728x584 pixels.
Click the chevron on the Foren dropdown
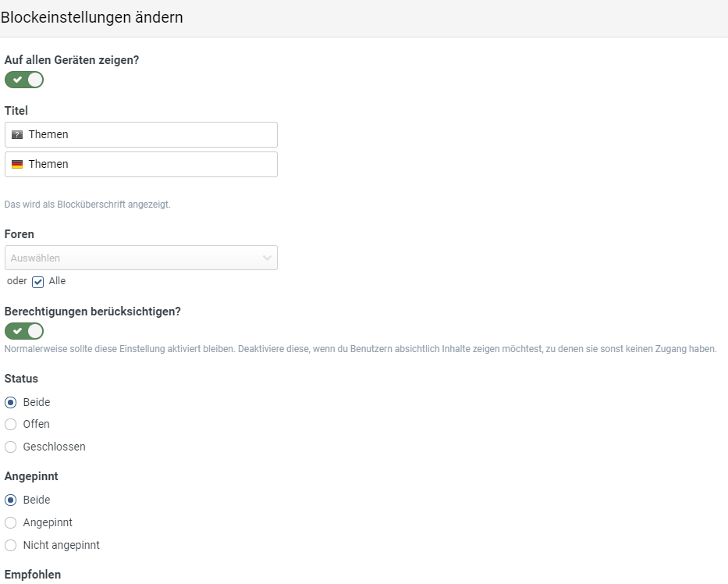[268, 258]
